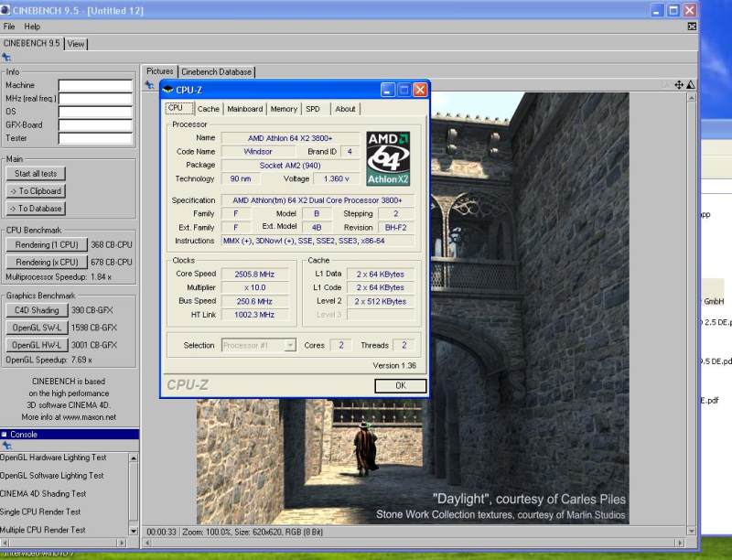Switch to the View tab
The height and width of the screenshot is (560, 732).
click(x=76, y=44)
